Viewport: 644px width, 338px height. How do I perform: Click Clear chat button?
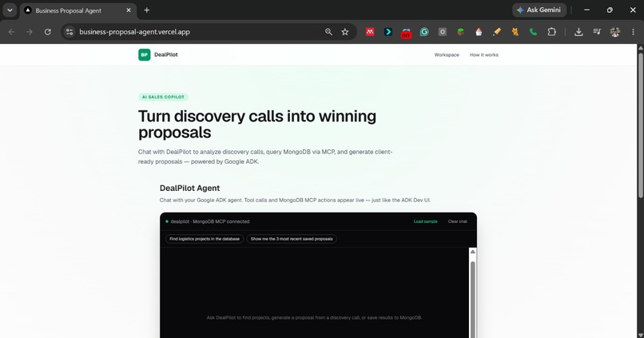[457, 221]
